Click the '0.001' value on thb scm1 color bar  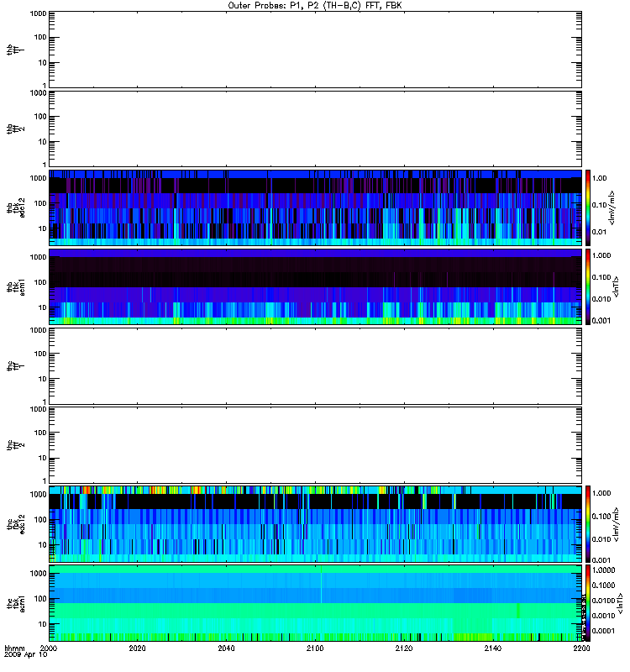[x=601, y=321]
